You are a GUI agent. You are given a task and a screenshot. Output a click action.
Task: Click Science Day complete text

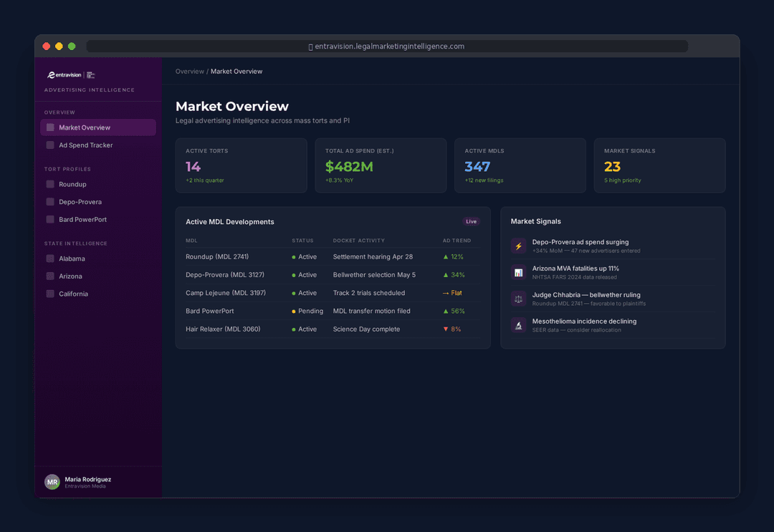pyautogui.click(x=366, y=329)
